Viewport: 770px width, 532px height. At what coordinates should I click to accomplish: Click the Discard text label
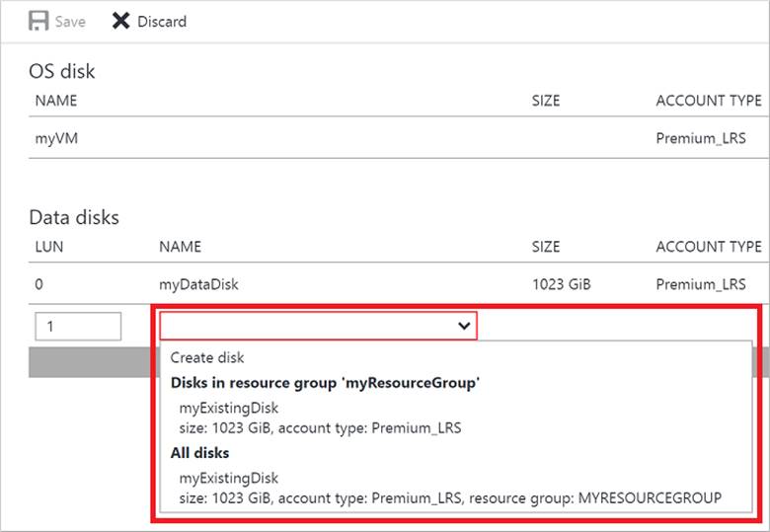pos(162,22)
